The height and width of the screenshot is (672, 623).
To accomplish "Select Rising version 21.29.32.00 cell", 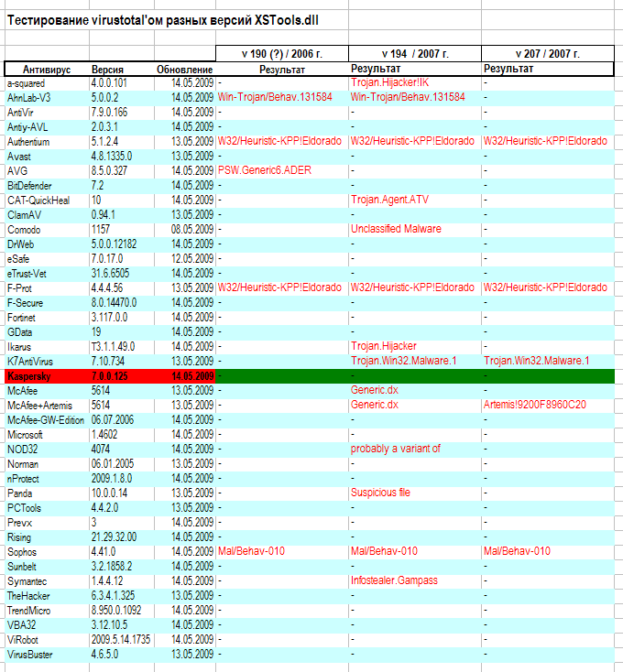I will point(122,537).
